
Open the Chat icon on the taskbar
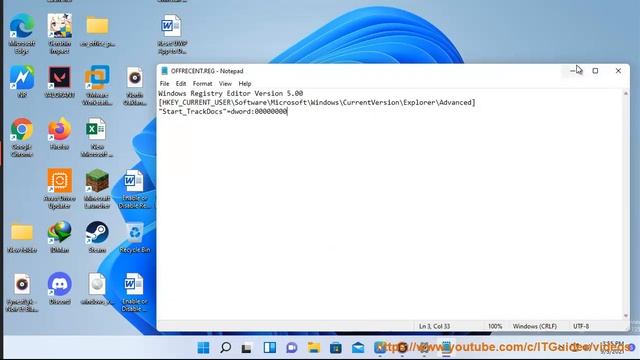(291, 348)
